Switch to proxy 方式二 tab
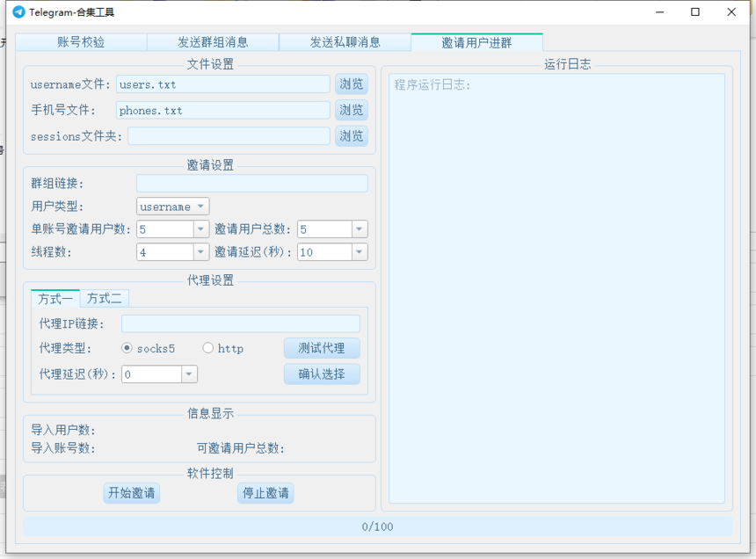This screenshot has height=559, width=756. click(104, 299)
